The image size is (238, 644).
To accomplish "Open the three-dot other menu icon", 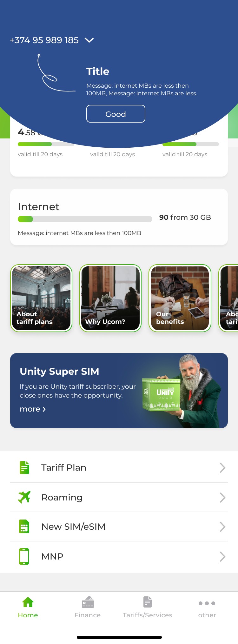I will [x=207, y=603].
